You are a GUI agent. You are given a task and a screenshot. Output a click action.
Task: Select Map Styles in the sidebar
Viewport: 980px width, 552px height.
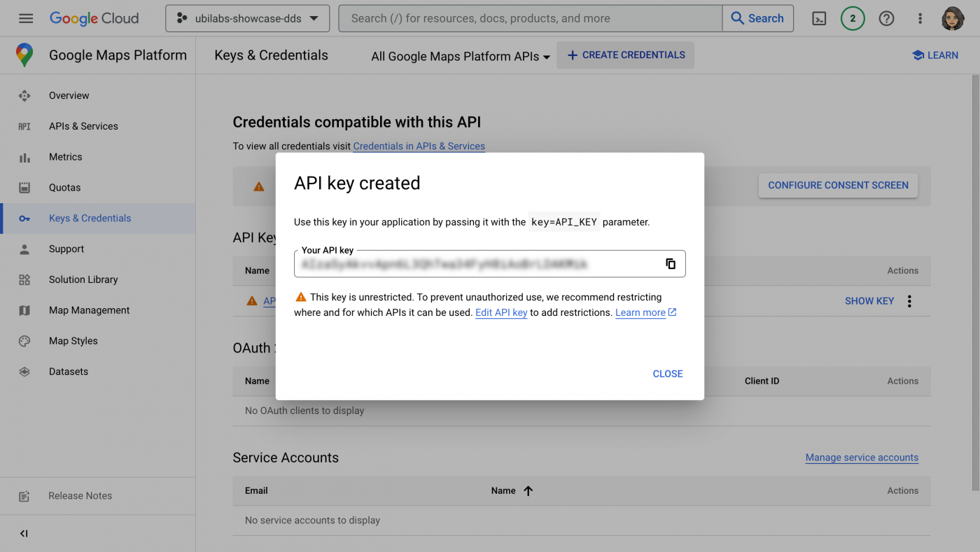point(73,341)
